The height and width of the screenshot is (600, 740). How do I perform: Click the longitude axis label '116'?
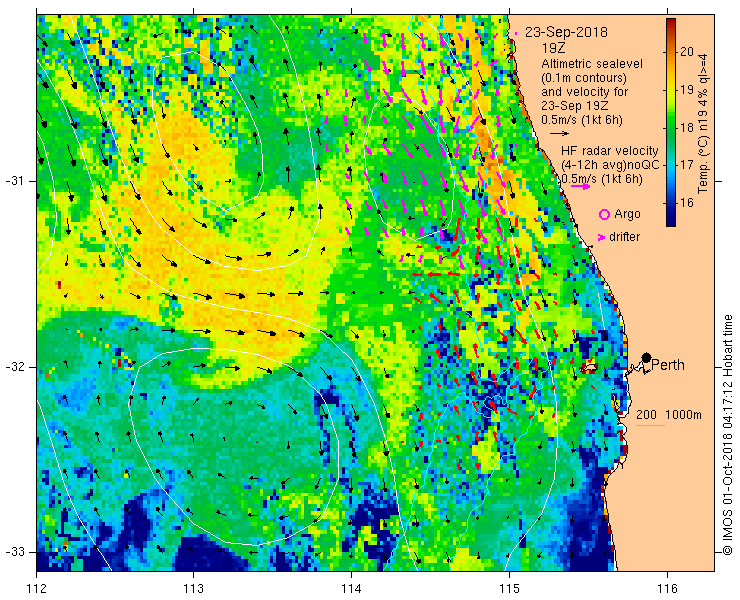[x=667, y=589]
